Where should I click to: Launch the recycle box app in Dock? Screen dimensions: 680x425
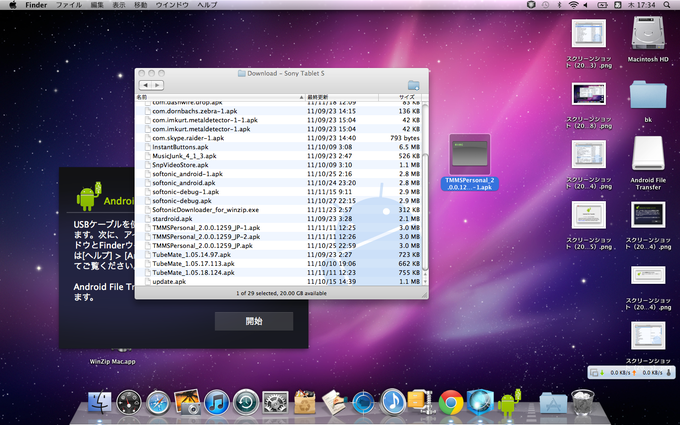coord(304,402)
